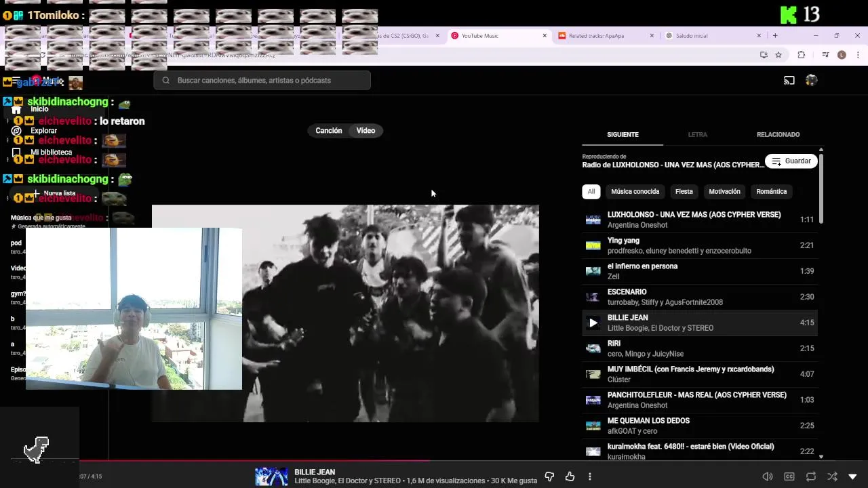This screenshot has height=488, width=868.
Task: Select the Romántica filter chip
Action: pyautogui.click(x=772, y=192)
